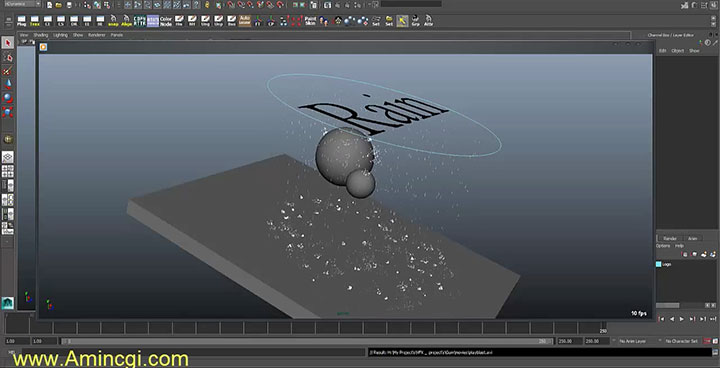Open the viewport Panels menu

tap(117, 35)
